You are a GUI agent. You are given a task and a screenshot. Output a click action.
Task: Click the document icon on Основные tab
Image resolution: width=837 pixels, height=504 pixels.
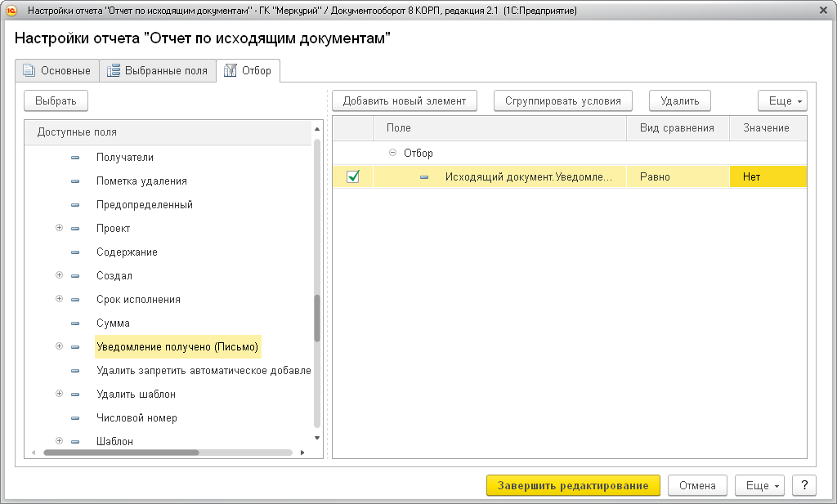[x=29, y=70]
